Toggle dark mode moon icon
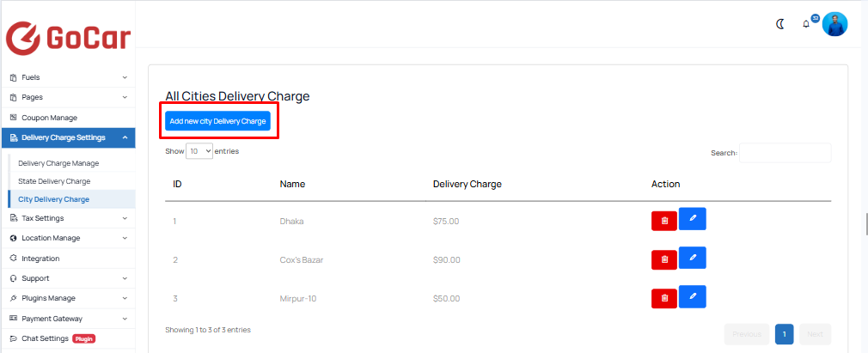Screen dimensions: 868x353 point(780,24)
